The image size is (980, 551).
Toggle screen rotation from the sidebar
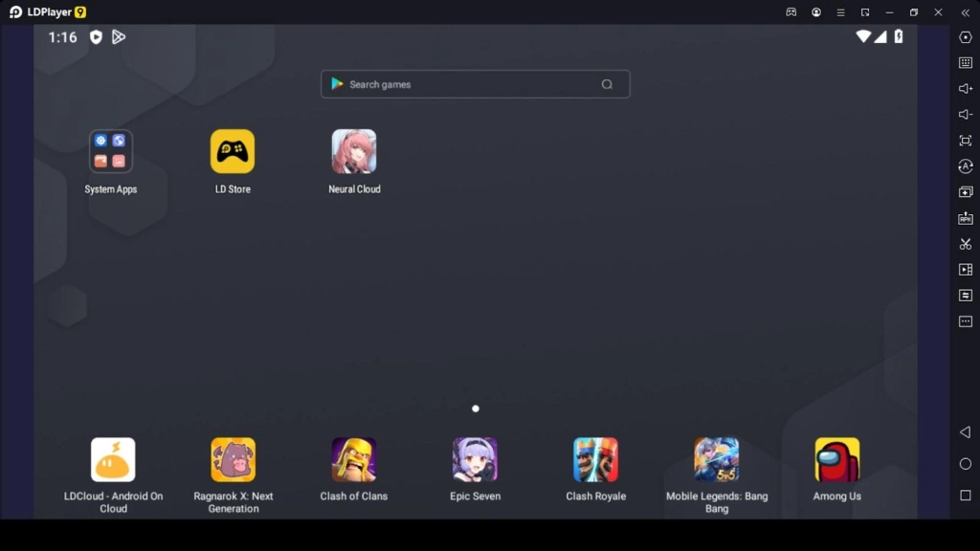click(966, 165)
